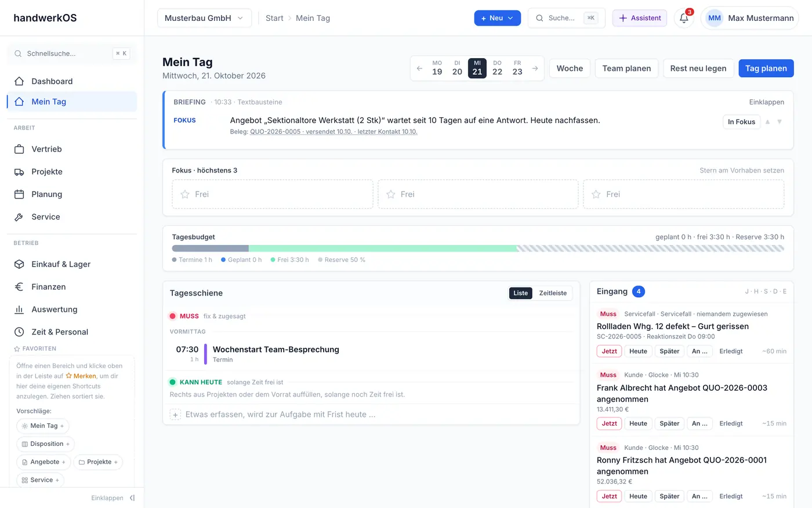
Task: Open the notifications bell
Action: pos(684,18)
